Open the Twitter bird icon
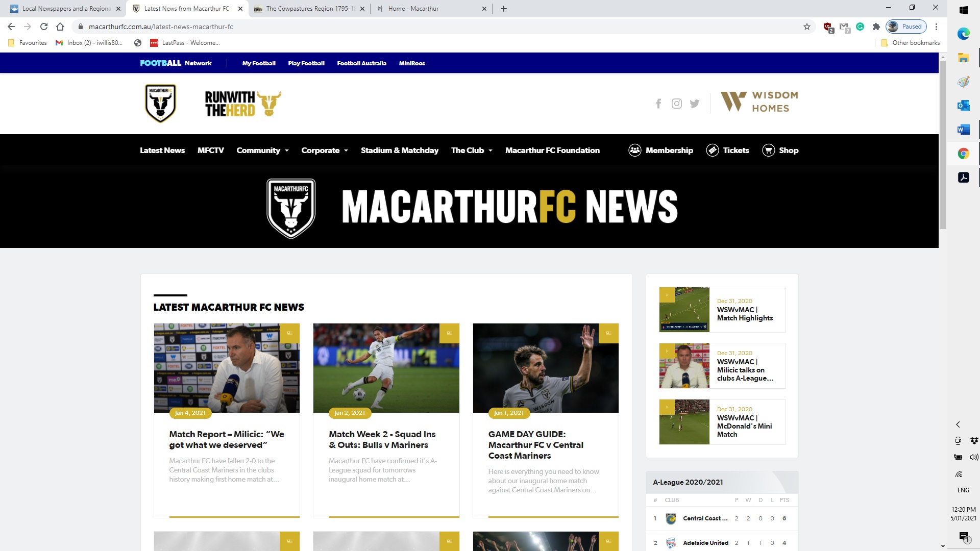Image resolution: width=980 pixels, height=551 pixels. [694, 104]
